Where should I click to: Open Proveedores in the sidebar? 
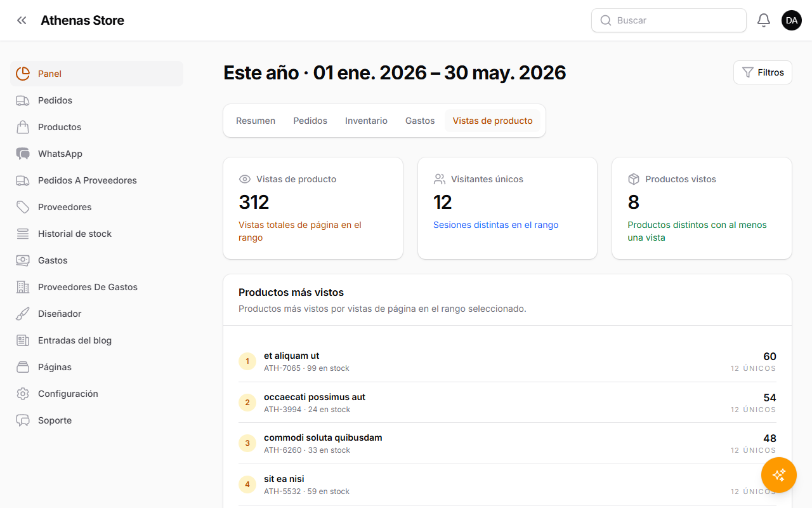(97, 207)
